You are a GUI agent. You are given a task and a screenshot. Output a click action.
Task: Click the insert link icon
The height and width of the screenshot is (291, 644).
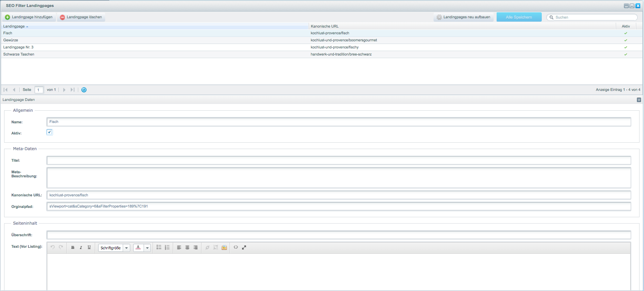[207, 247]
